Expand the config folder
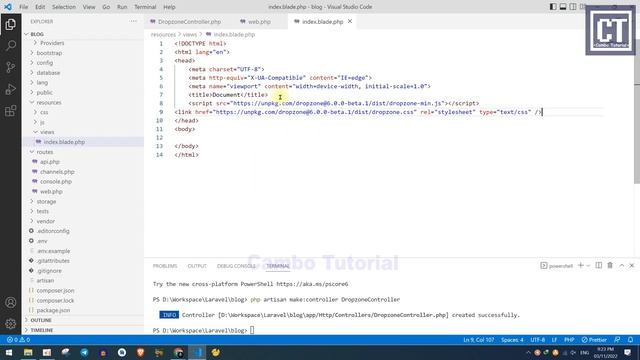 44,63
